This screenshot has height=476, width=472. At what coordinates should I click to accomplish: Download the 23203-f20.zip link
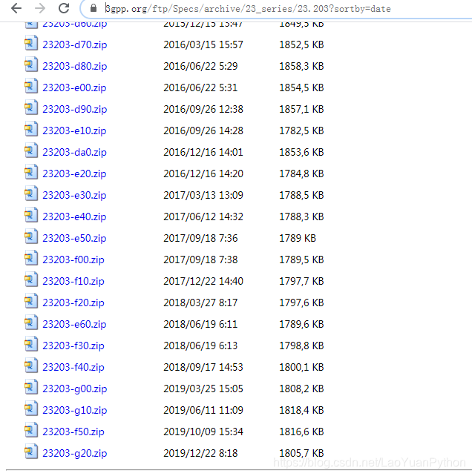pos(73,303)
